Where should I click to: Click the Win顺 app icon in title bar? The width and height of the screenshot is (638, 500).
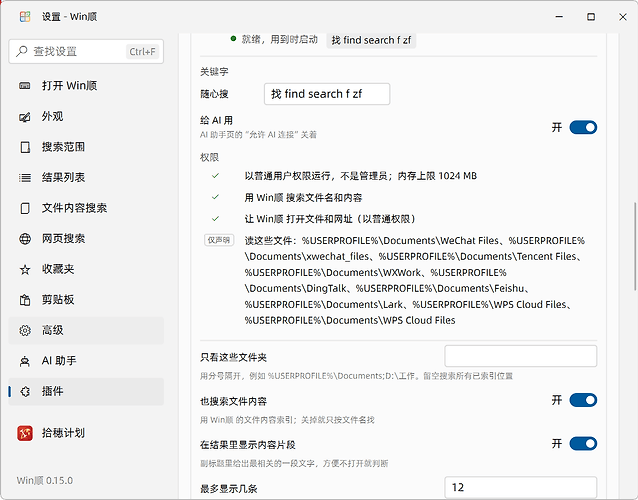coord(25,17)
